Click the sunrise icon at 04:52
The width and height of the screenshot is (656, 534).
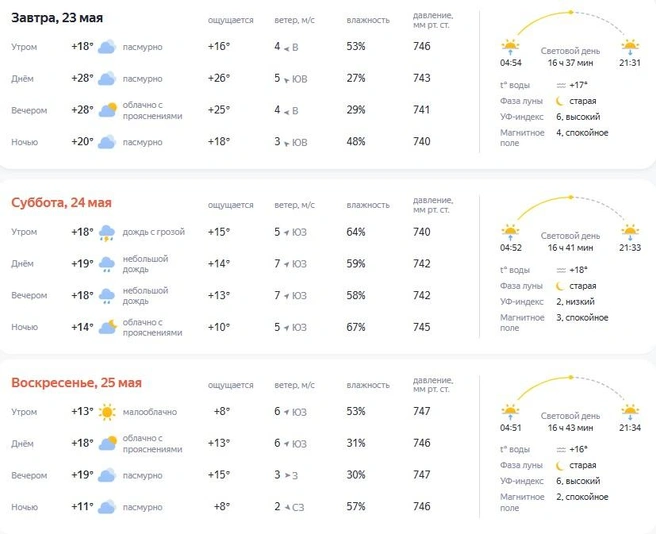510,231
